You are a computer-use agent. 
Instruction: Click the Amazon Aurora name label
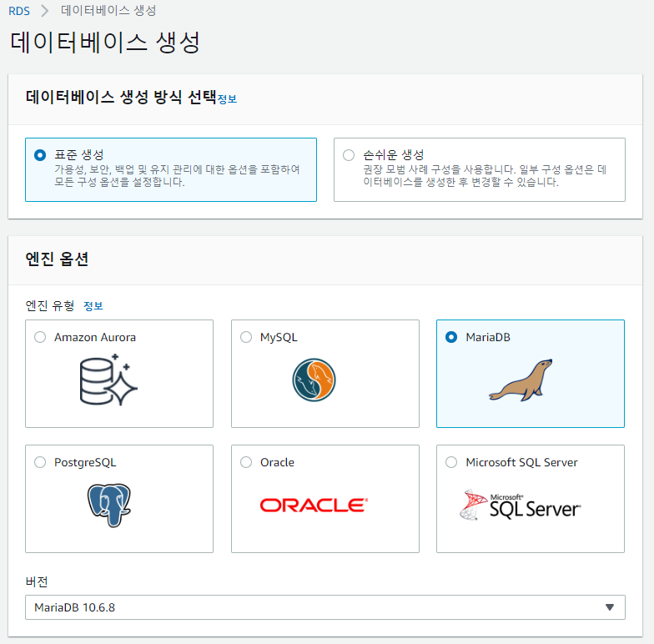[x=95, y=337]
